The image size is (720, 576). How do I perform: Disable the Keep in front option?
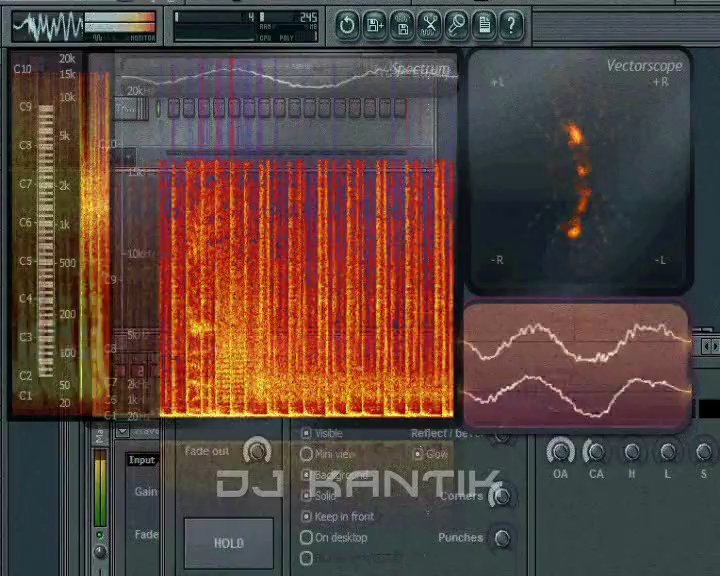306,516
